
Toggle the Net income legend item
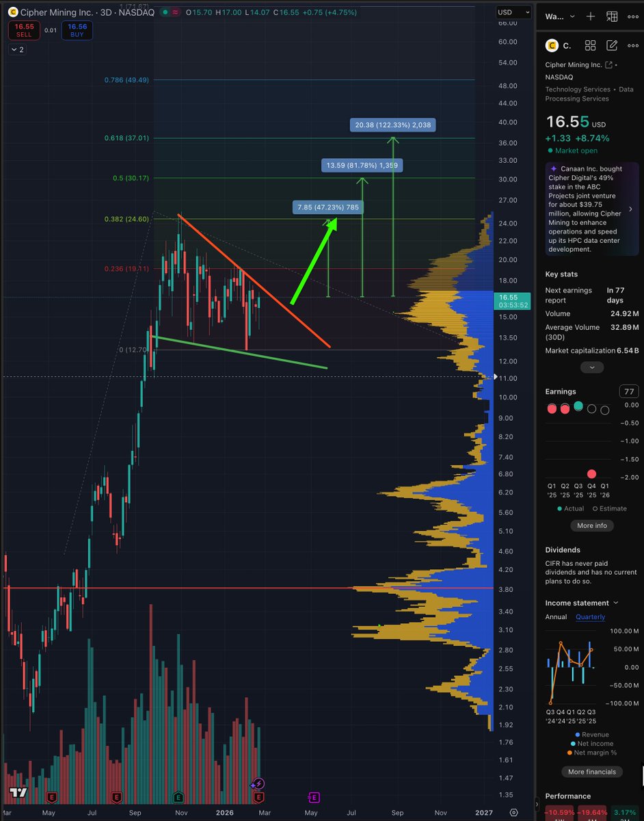(x=591, y=744)
